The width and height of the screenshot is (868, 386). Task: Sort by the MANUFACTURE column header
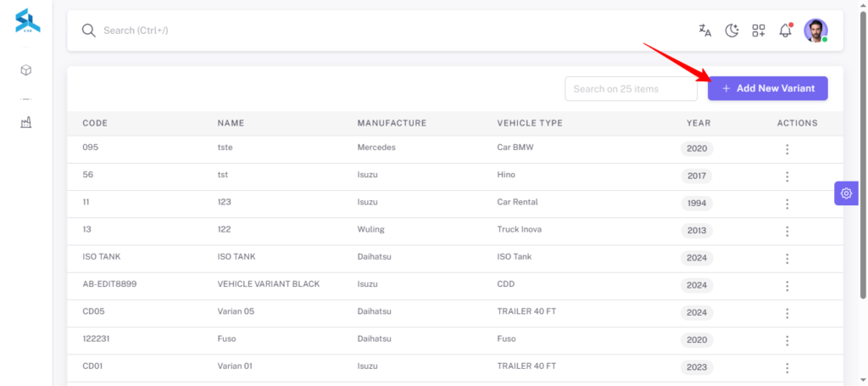pyautogui.click(x=392, y=123)
